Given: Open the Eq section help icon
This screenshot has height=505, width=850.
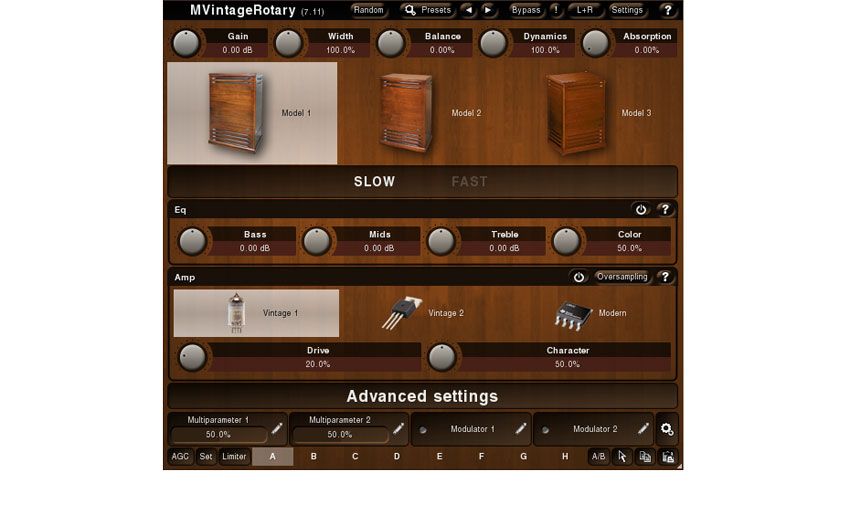Looking at the screenshot, I should click(x=665, y=209).
